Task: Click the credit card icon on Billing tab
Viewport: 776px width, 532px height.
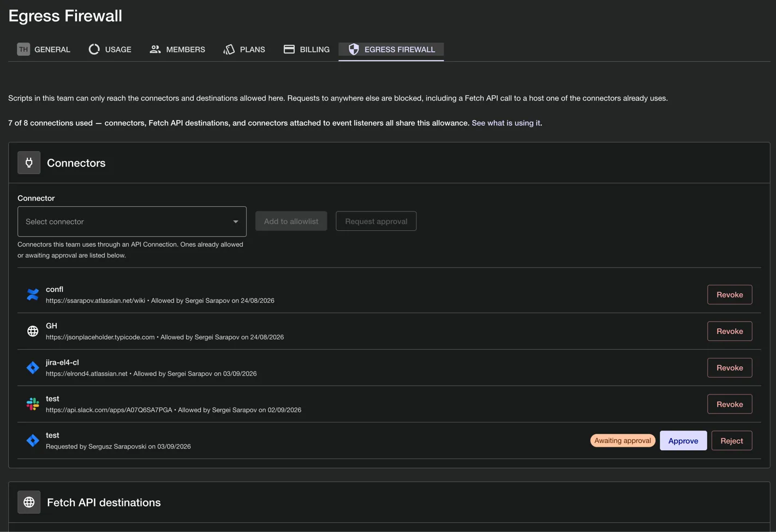Action: [289, 49]
